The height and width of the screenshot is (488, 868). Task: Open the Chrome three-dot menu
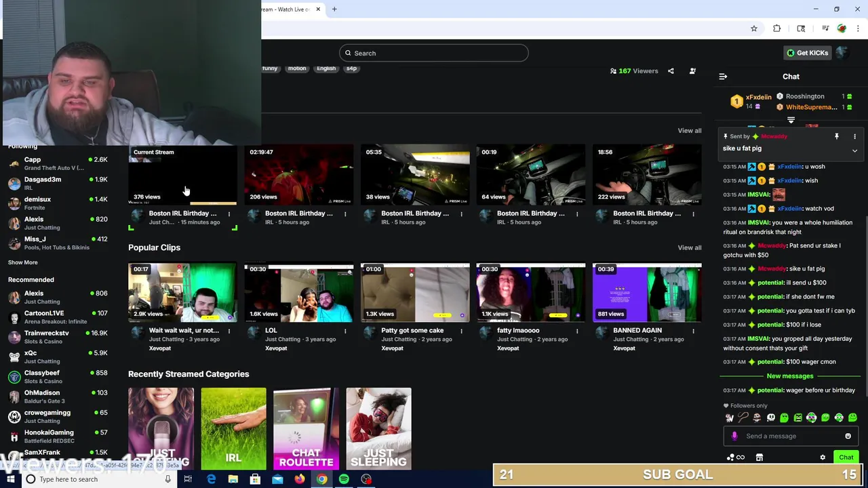tap(859, 28)
